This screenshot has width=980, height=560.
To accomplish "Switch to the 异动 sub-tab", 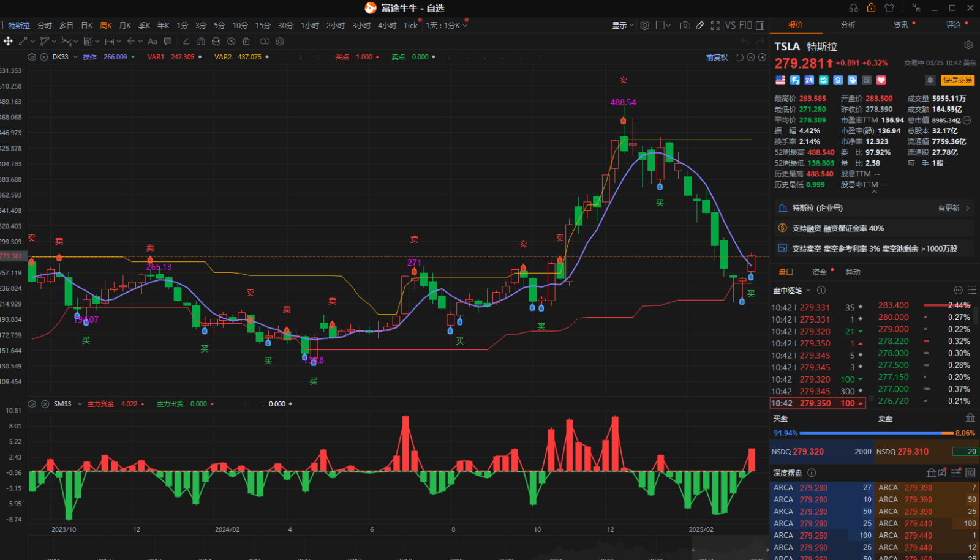I will [853, 272].
